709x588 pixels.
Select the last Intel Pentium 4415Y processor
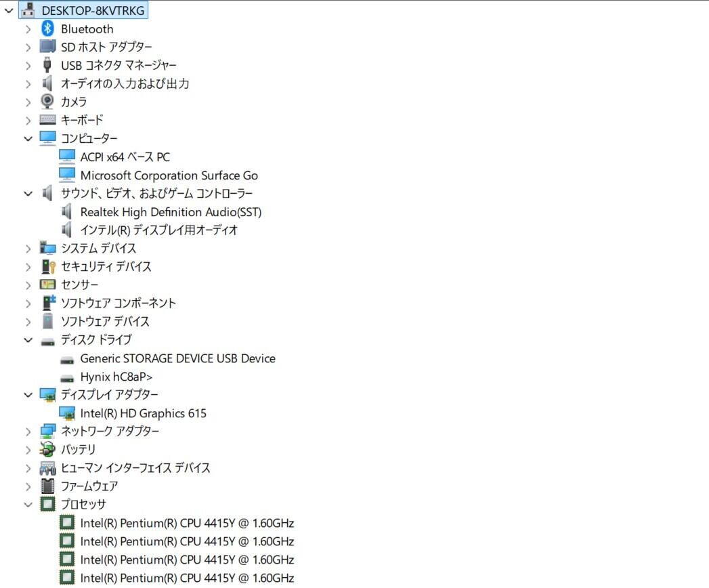pos(187,578)
